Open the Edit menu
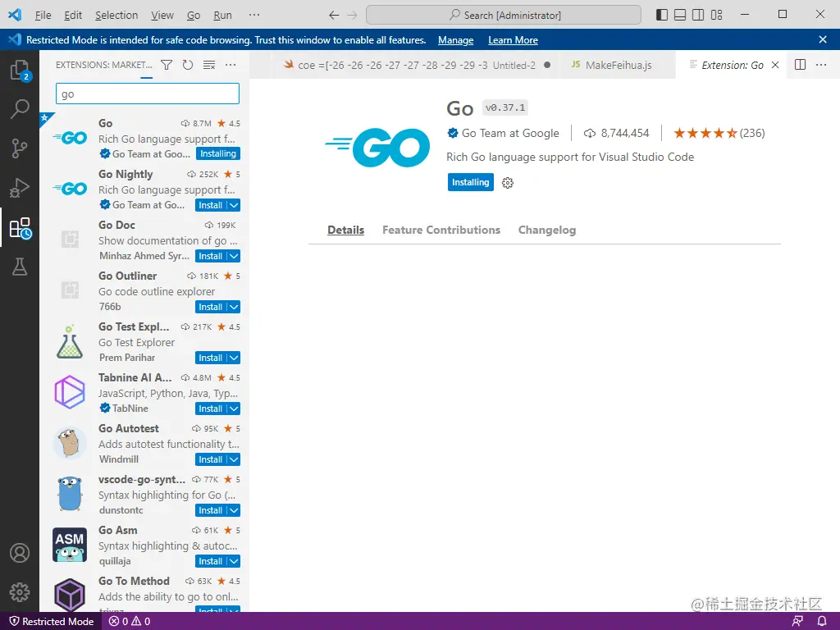The height and width of the screenshot is (630, 840). (73, 15)
